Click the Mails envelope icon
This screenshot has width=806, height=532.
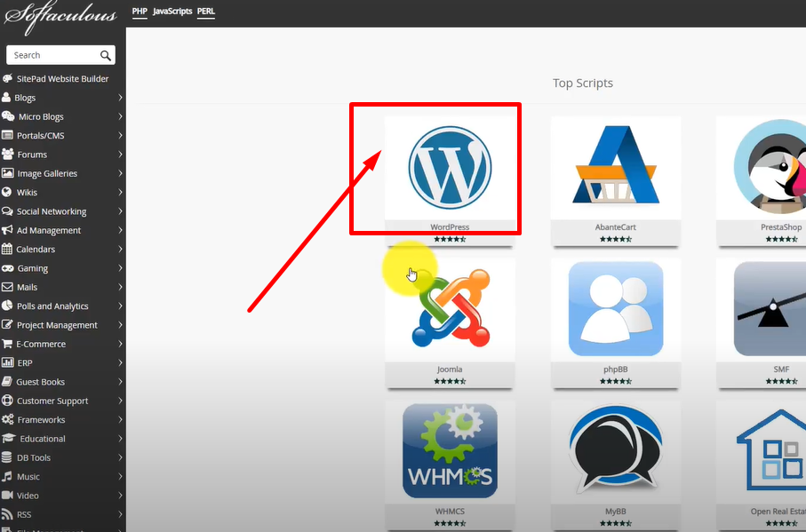pos(7,287)
